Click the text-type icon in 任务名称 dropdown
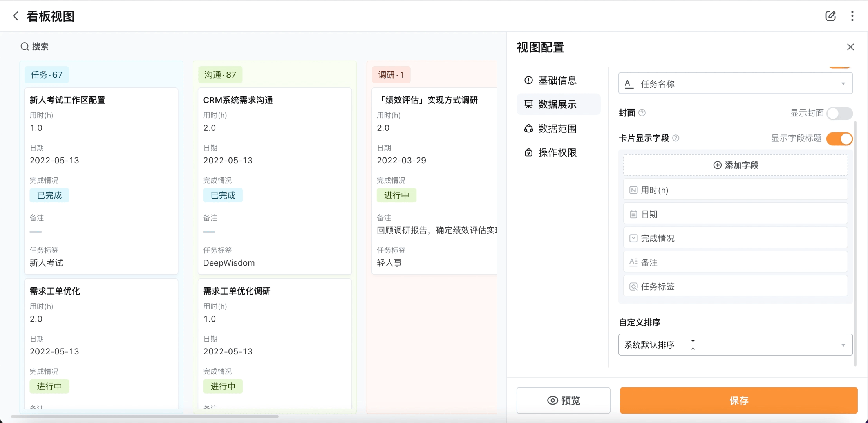Image resolution: width=868 pixels, height=423 pixels. pyautogui.click(x=629, y=84)
